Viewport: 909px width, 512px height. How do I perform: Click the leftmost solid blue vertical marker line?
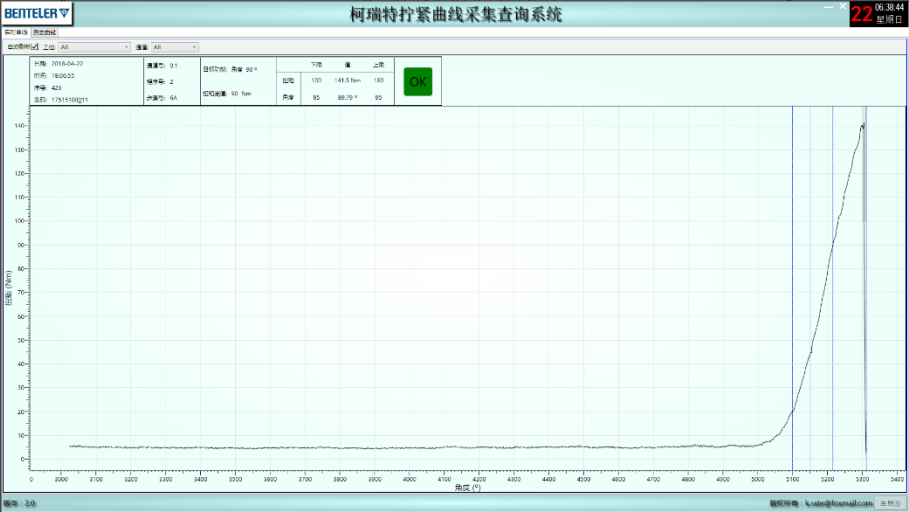[x=792, y=288]
